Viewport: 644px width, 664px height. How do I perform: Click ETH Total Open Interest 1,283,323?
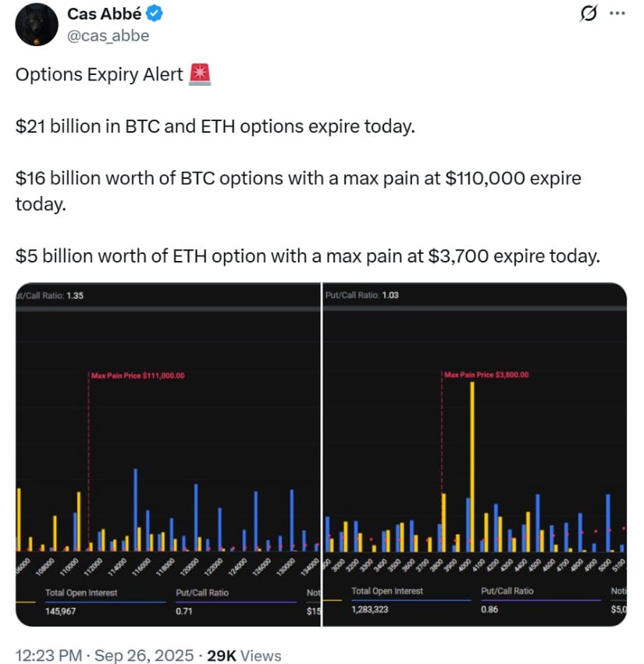(370, 609)
